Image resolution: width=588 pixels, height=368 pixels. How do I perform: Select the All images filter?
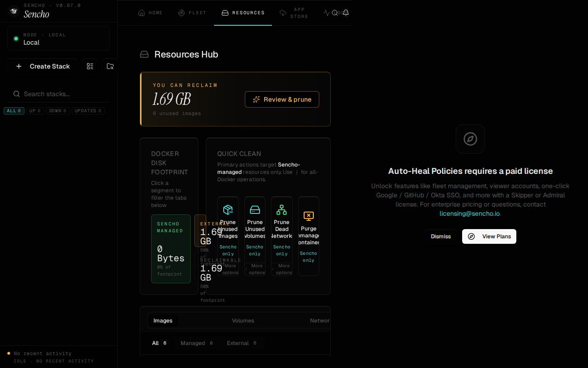(160, 343)
